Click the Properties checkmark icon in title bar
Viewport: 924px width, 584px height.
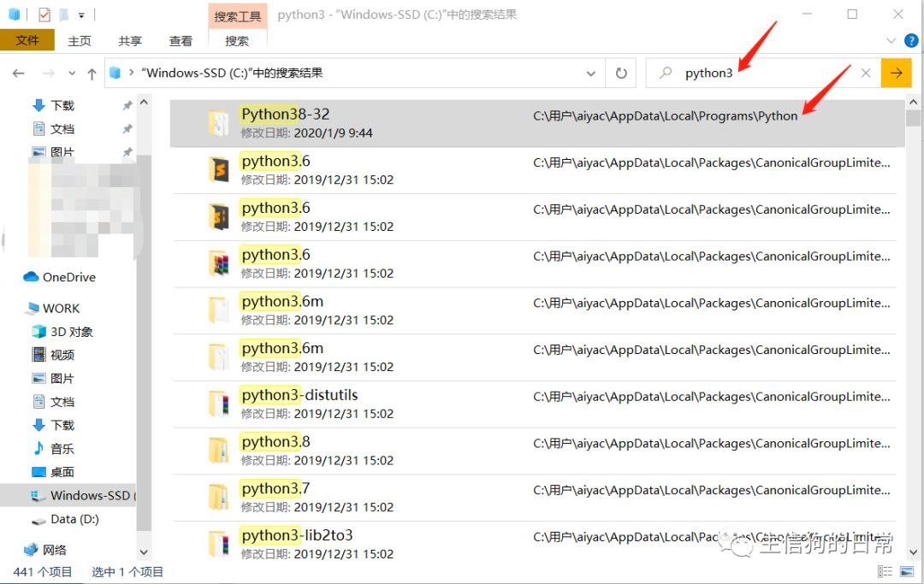(44, 15)
